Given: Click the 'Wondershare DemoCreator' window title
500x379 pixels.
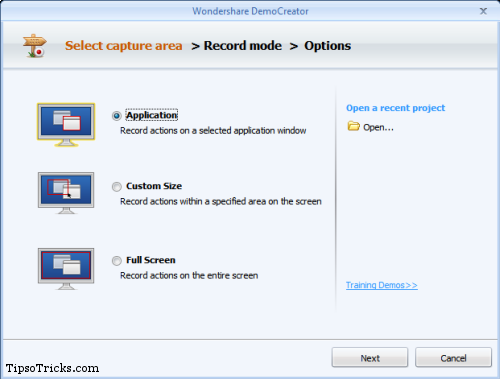Looking at the screenshot, I should [x=250, y=11].
